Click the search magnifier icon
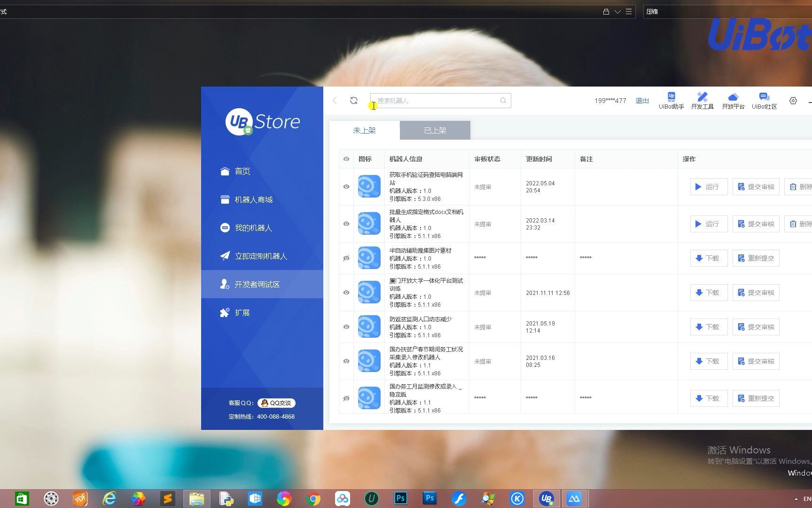The image size is (812, 508). pyautogui.click(x=503, y=101)
